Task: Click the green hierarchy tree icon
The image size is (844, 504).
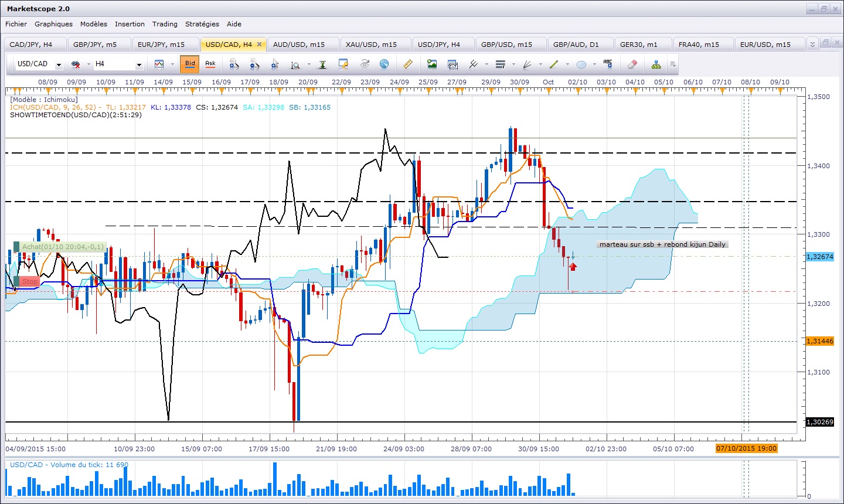Action: tap(656, 64)
